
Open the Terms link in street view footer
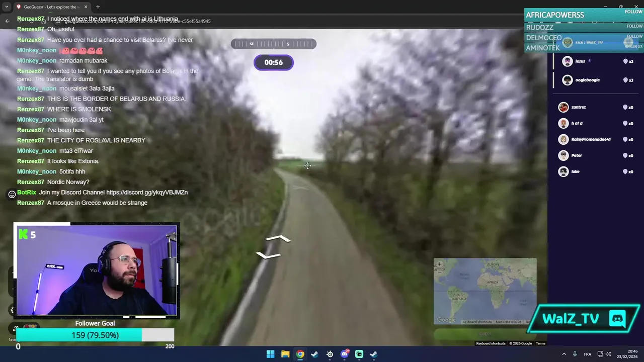click(540, 343)
